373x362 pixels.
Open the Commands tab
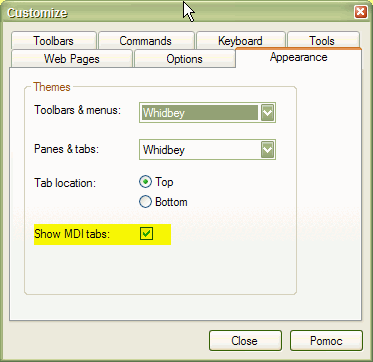pos(146,41)
